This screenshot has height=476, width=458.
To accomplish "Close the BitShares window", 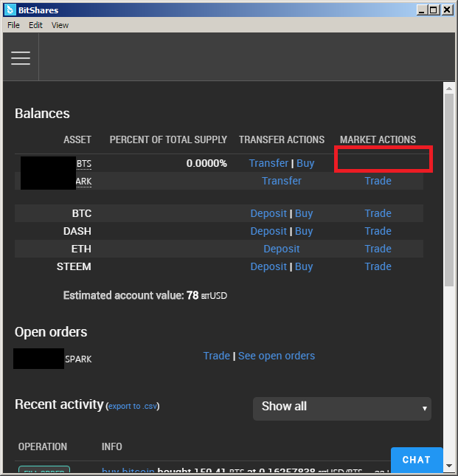I will pos(447,10).
